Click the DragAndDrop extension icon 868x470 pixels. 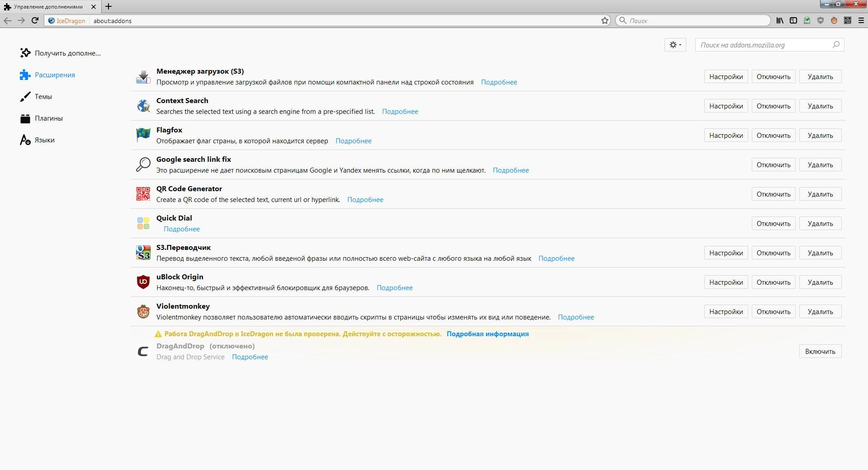tap(143, 351)
